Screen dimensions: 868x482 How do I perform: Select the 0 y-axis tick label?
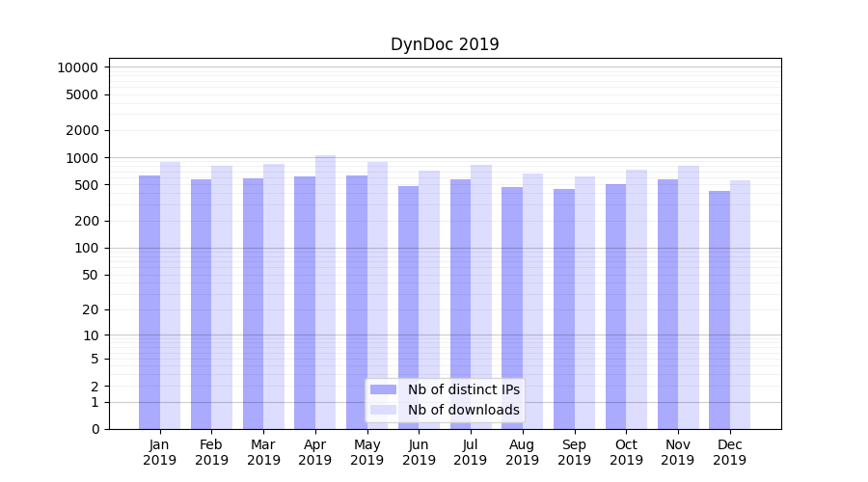click(x=95, y=429)
